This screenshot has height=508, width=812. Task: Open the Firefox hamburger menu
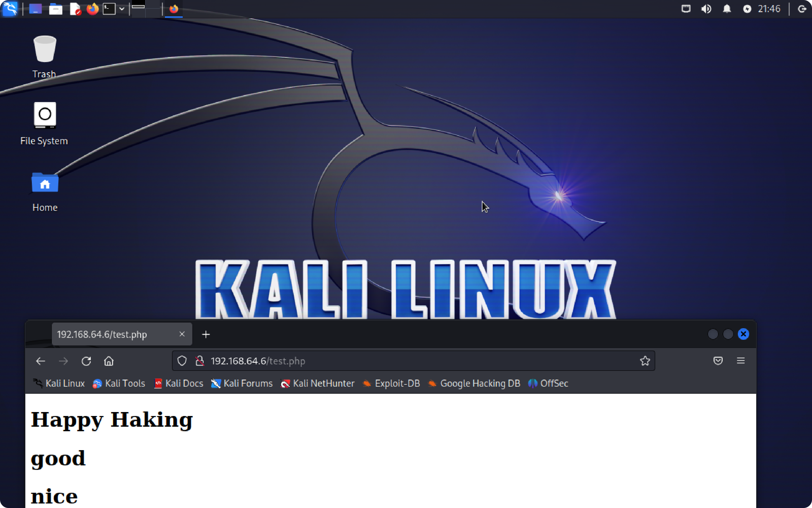click(x=741, y=361)
